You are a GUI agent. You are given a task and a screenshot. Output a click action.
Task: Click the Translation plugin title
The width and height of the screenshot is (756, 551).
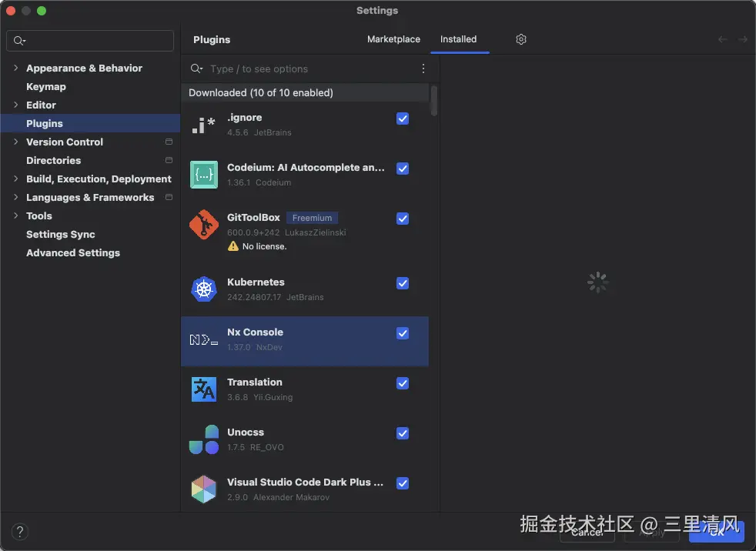tap(255, 382)
